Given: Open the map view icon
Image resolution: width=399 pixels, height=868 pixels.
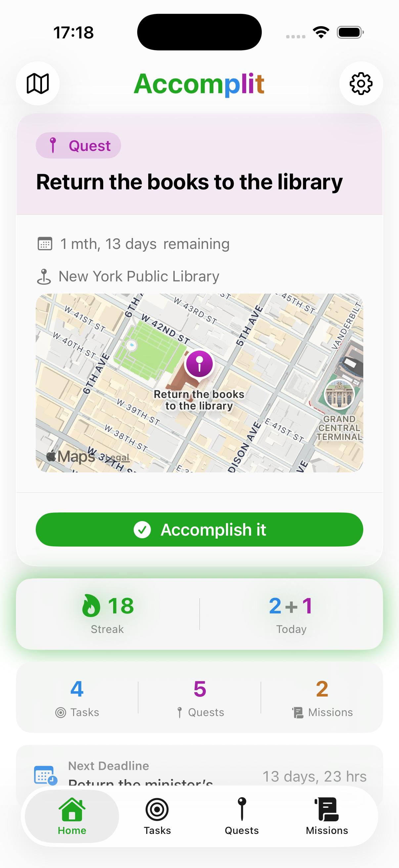Looking at the screenshot, I should click(x=38, y=83).
